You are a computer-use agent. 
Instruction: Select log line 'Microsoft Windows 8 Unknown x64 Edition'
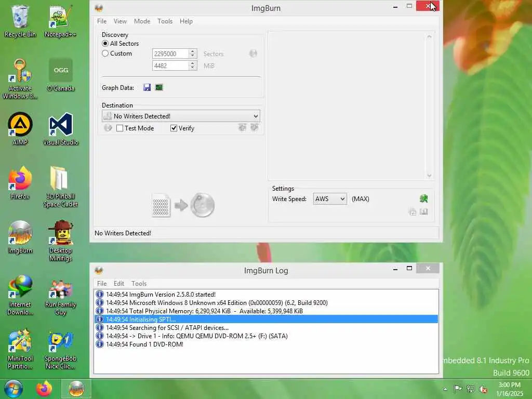[266, 303]
